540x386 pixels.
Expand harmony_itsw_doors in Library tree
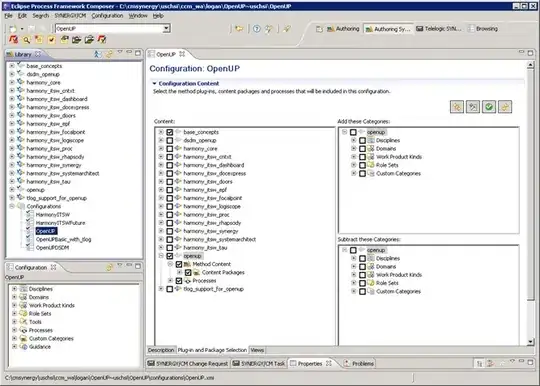[x=12, y=116]
